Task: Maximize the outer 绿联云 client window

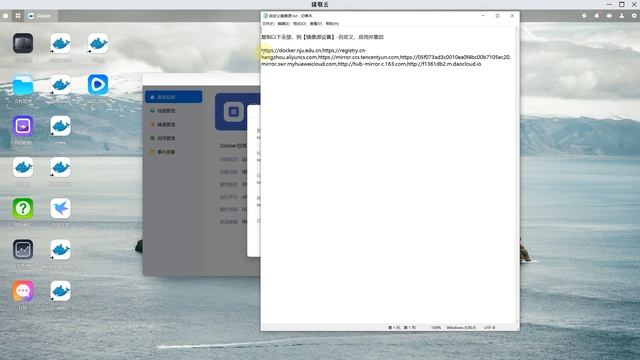Action: tap(622, 4)
